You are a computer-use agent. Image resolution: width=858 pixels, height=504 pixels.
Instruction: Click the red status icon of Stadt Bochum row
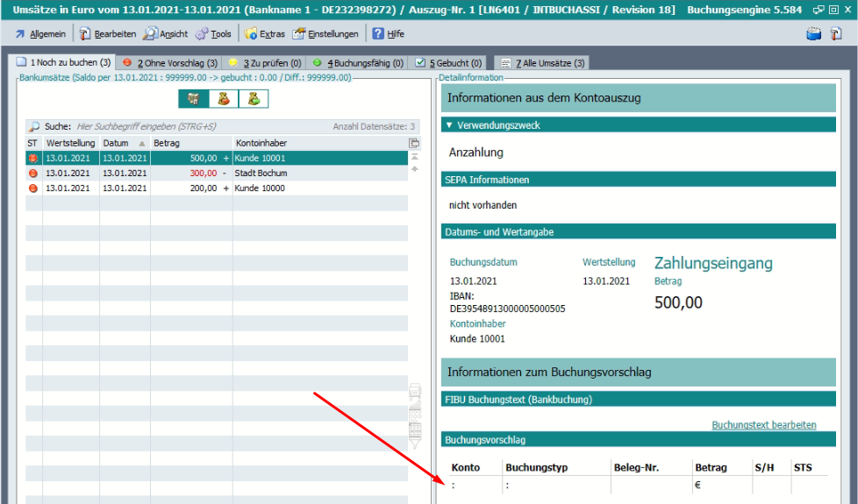[33, 174]
